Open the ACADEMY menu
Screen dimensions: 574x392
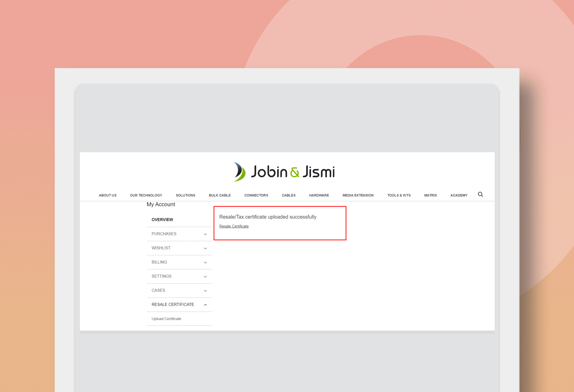459,195
